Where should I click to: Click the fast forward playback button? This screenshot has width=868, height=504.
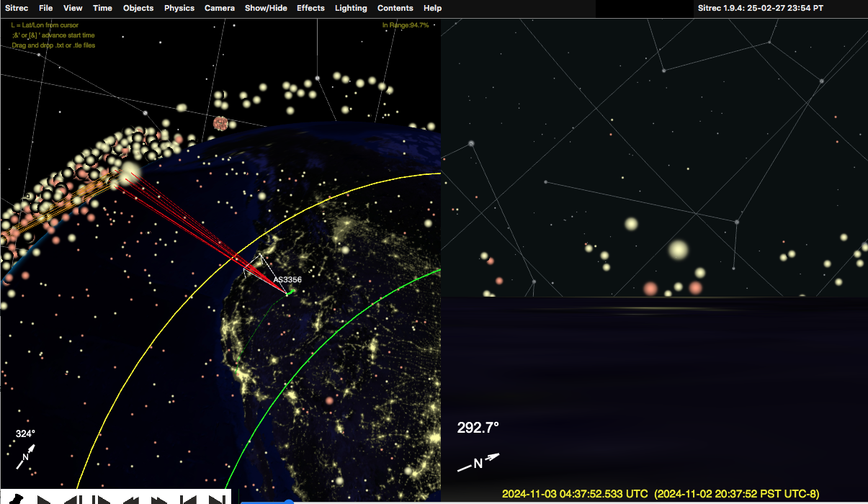[x=158, y=498]
